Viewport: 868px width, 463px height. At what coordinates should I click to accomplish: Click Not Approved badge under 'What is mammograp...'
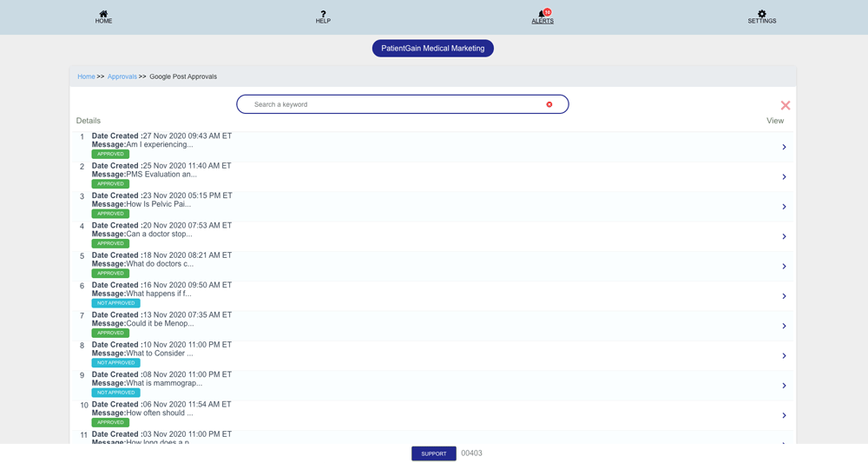tap(115, 393)
